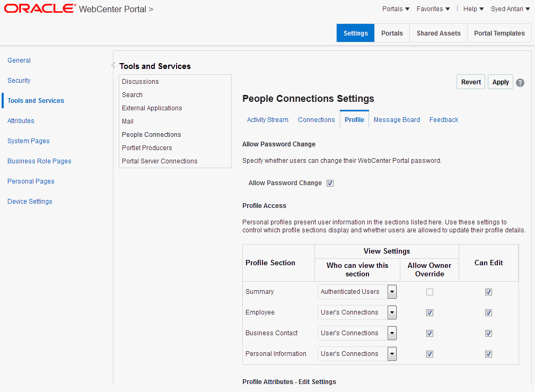Switch to the Activity Stream tab
535x392 pixels.
268,120
